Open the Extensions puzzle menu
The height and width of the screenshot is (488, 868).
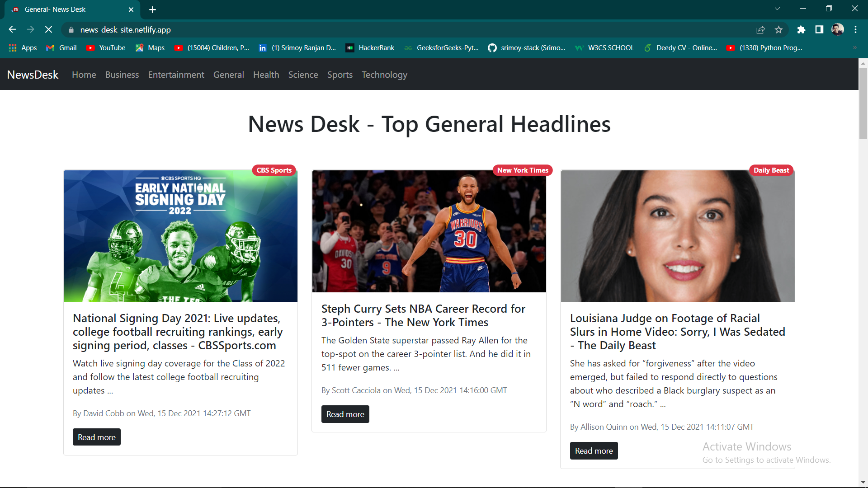(x=801, y=30)
